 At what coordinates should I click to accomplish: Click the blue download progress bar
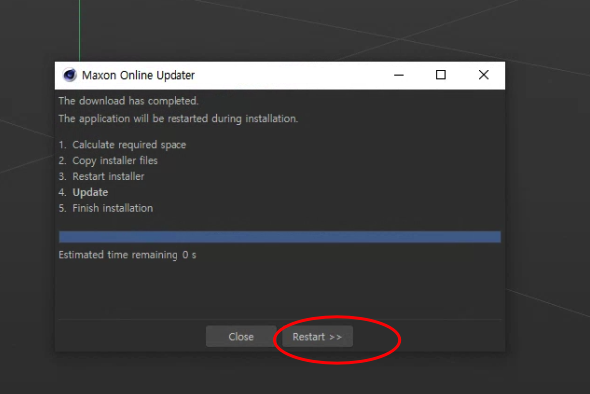click(280, 237)
